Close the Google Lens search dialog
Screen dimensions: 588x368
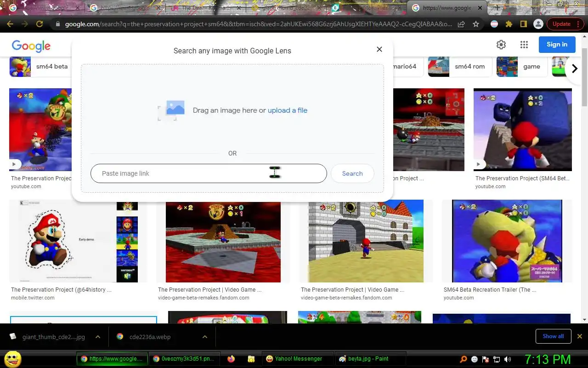379,49
